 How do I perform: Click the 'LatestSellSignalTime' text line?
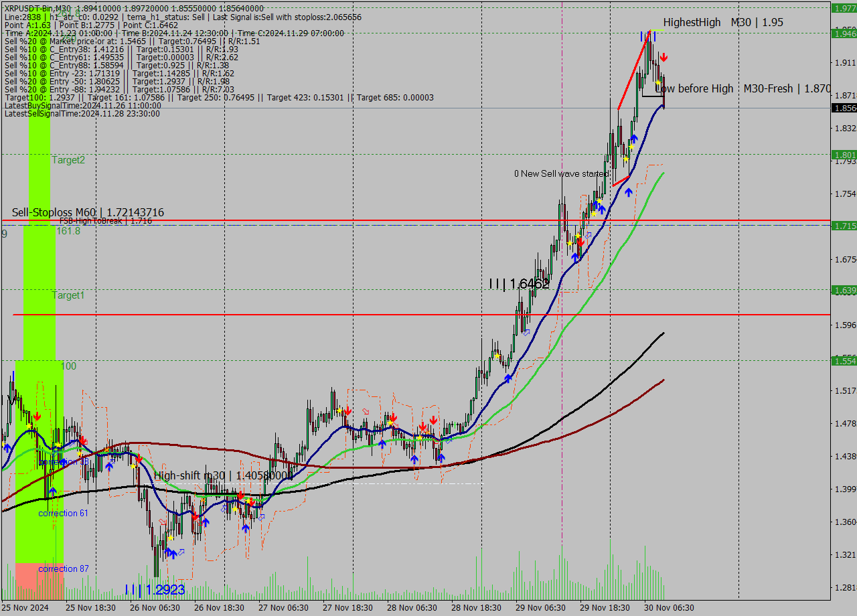pos(82,113)
